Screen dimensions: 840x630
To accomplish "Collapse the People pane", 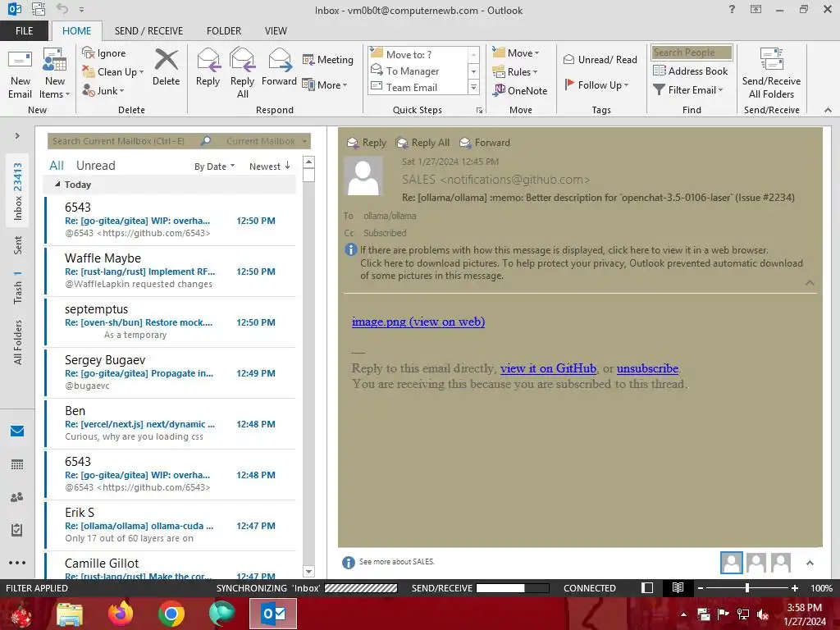I will click(810, 563).
